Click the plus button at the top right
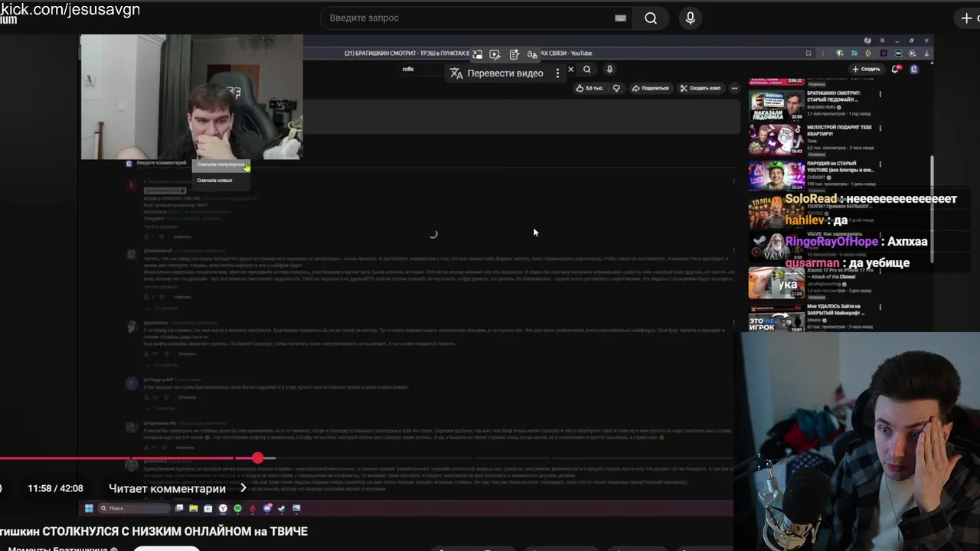This screenshot has width=980, height=551. pos(967,18)
